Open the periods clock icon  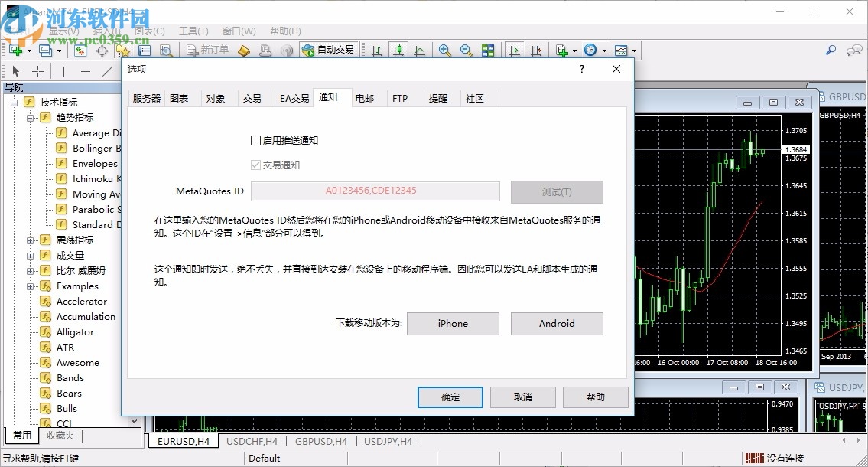coord(590,51)
